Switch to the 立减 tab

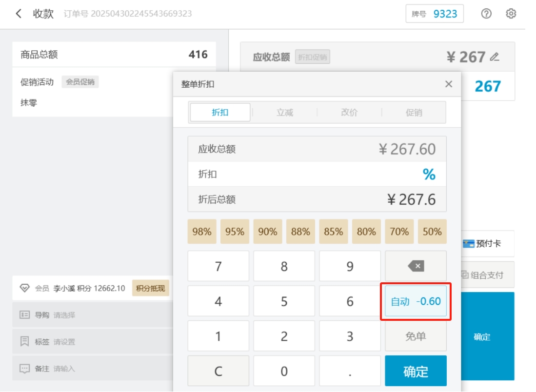tap(284, 113)
